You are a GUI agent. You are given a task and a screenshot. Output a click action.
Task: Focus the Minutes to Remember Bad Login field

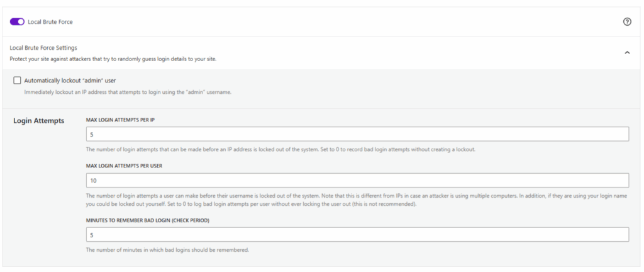[357, 234]
